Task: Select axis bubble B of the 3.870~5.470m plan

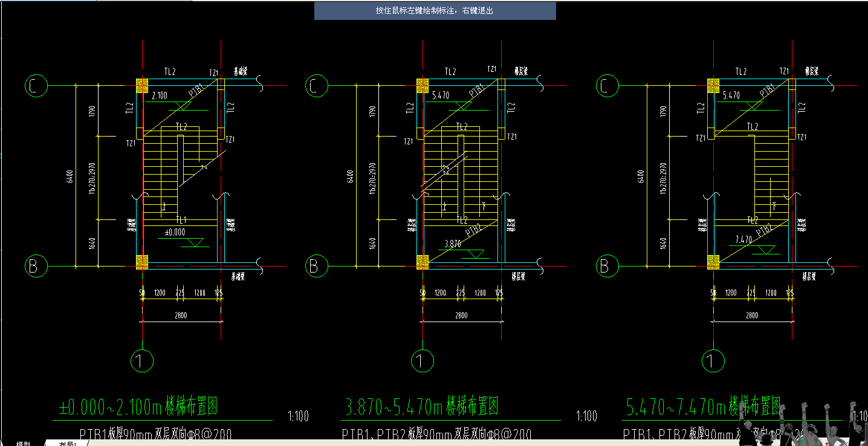Action: tap(317, 266)
